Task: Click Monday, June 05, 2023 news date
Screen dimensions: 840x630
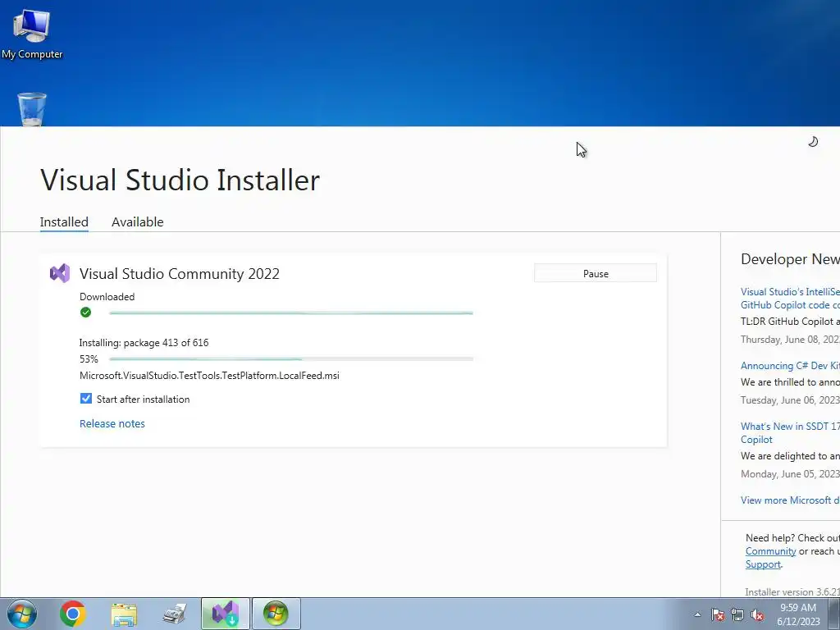Action: (x=790, y=474)
